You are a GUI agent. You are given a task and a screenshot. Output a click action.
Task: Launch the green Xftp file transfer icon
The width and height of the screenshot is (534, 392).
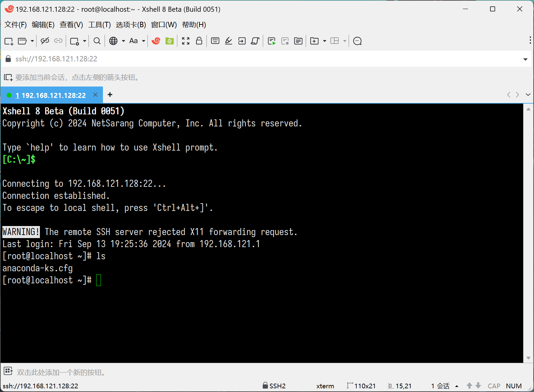tap(170, 41)
